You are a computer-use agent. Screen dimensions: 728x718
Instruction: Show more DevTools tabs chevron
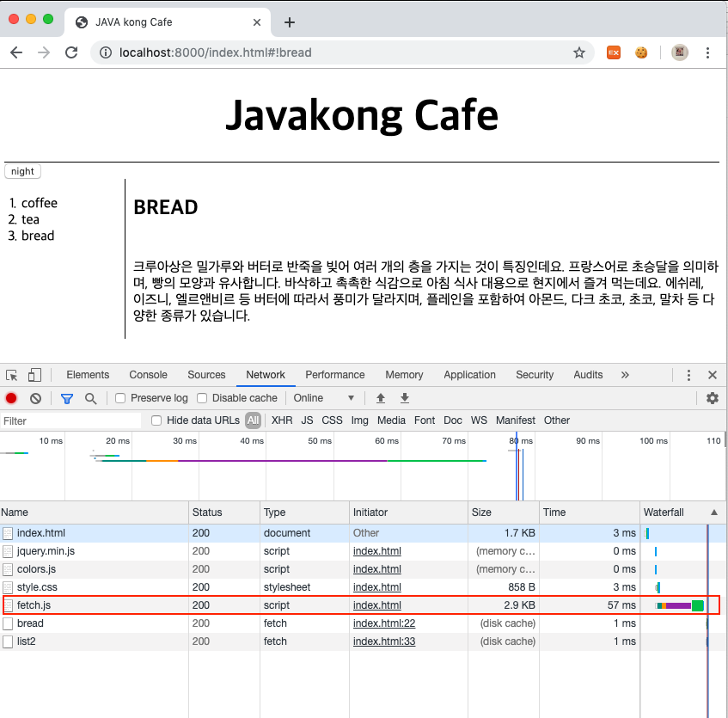pos(625,375)
